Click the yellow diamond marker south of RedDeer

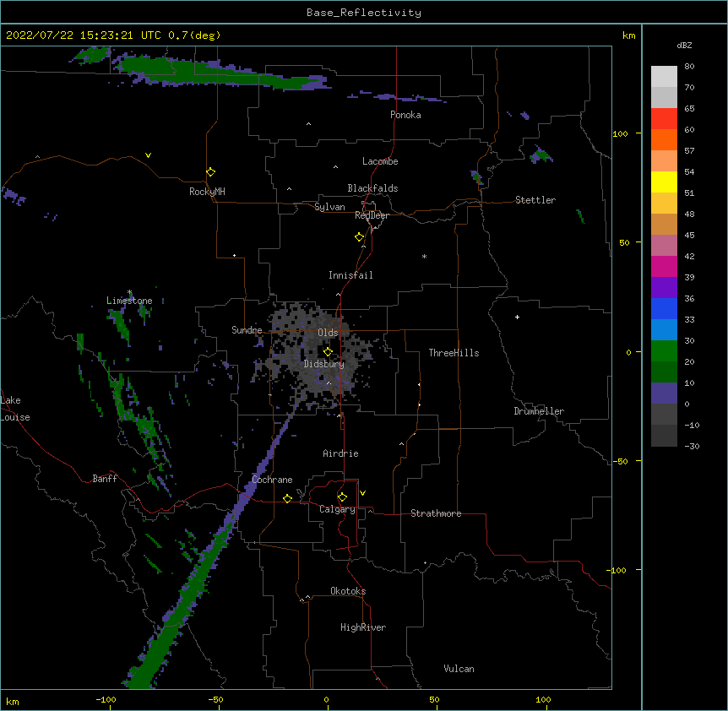pos(360,237)
